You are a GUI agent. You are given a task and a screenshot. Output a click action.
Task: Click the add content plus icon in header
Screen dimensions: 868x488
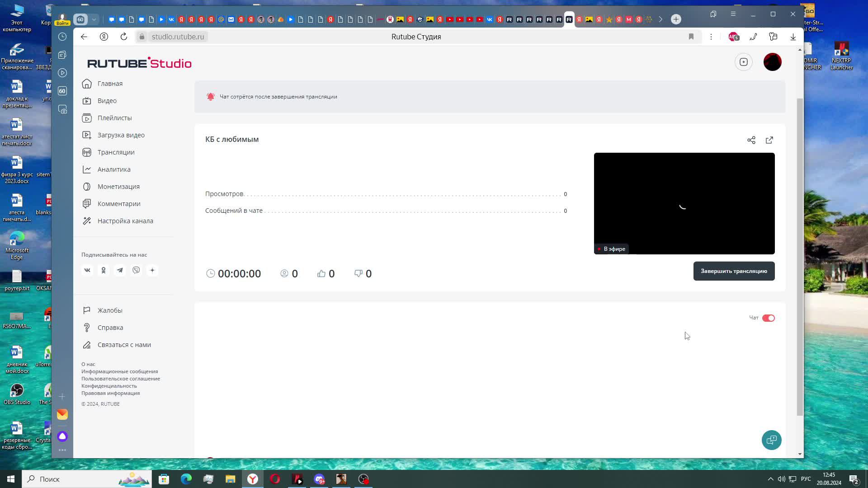[744, 62]
